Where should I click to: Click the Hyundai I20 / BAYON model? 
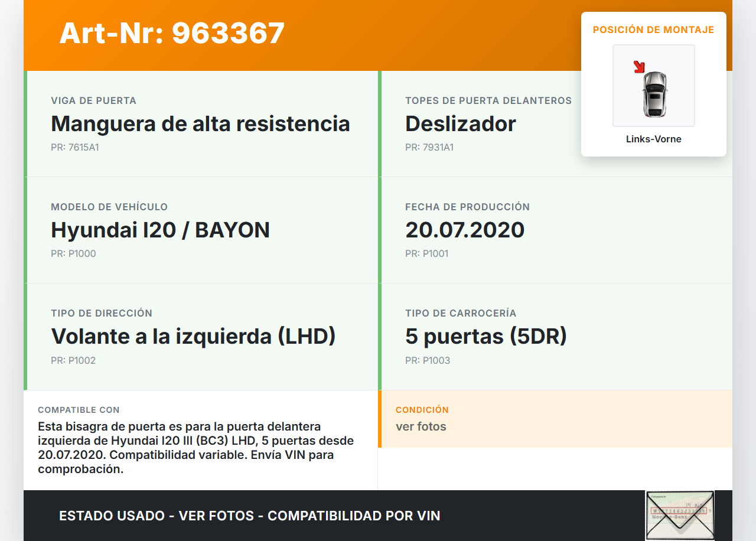pos(160,230)
